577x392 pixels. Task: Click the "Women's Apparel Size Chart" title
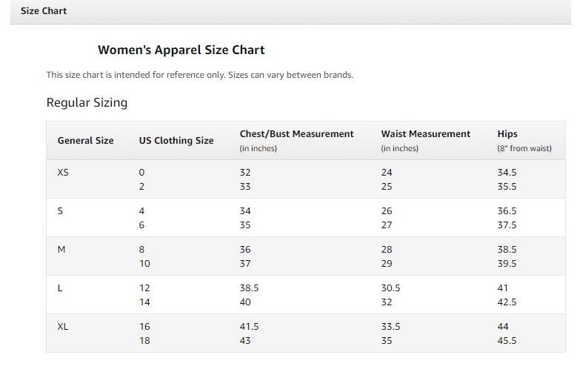click(x=181, y=50)
